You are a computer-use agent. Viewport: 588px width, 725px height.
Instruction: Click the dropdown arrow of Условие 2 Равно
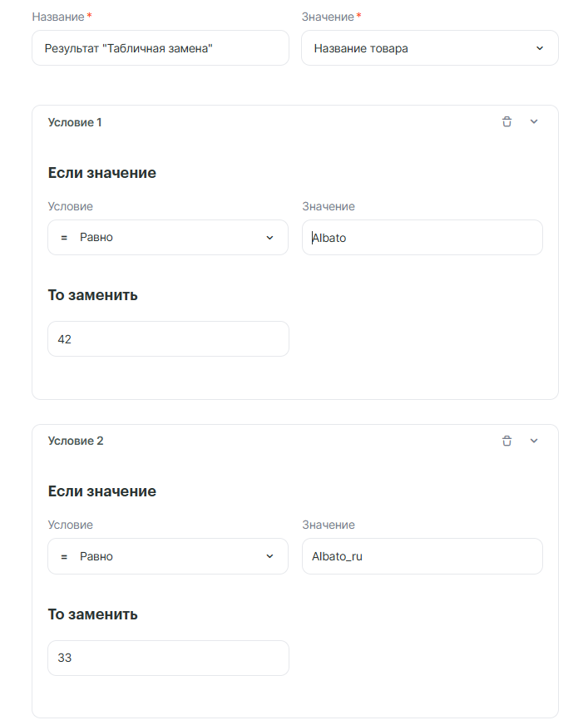click(x=269, y=556)
